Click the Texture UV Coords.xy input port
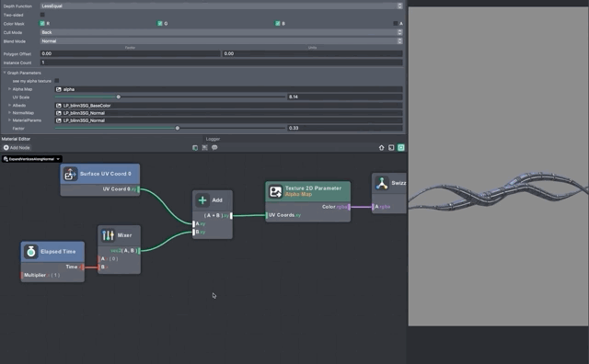The height and width of the screenshot is (364, 589). click(x=267, y=215)
